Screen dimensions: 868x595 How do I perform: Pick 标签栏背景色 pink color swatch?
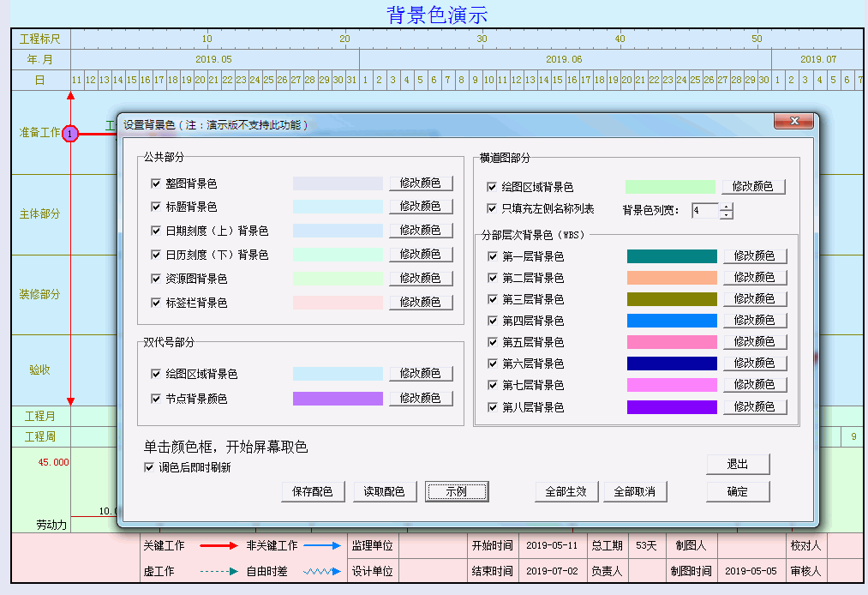point(338,303)
